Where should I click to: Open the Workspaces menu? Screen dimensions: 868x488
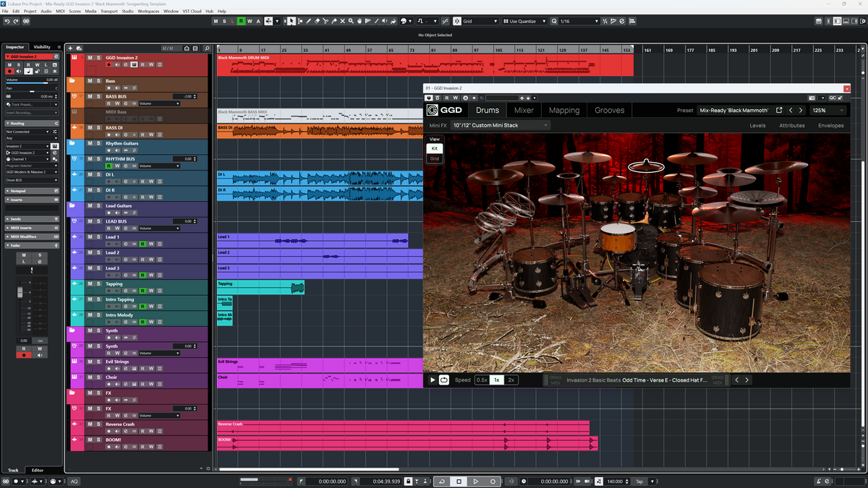coord(148,12)
